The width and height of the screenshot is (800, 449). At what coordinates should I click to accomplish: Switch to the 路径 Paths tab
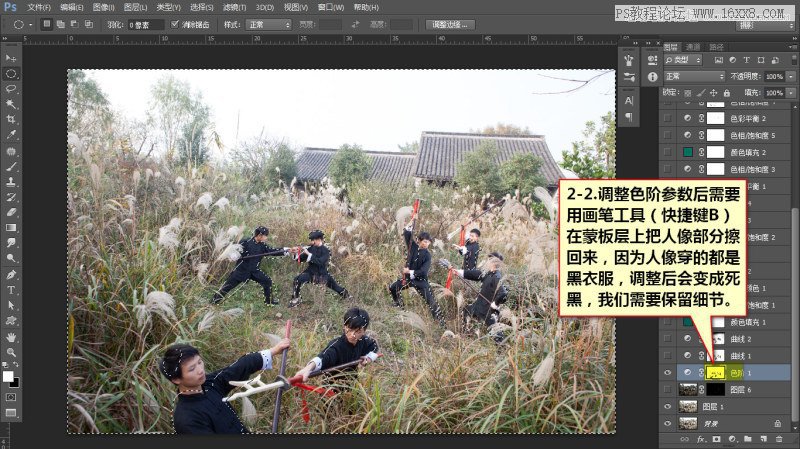pyautogui.click(x=716, y=47)
